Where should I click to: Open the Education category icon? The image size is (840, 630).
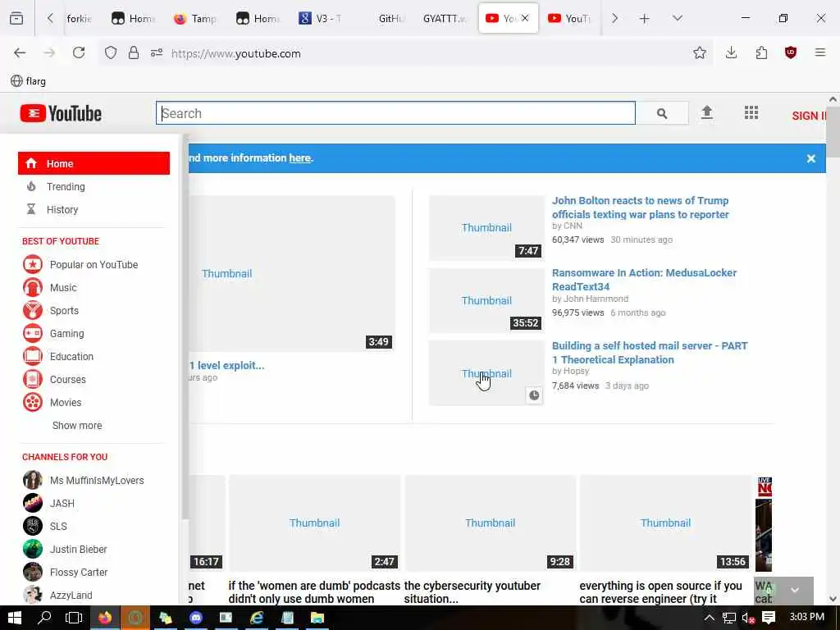tap(33, 356)
